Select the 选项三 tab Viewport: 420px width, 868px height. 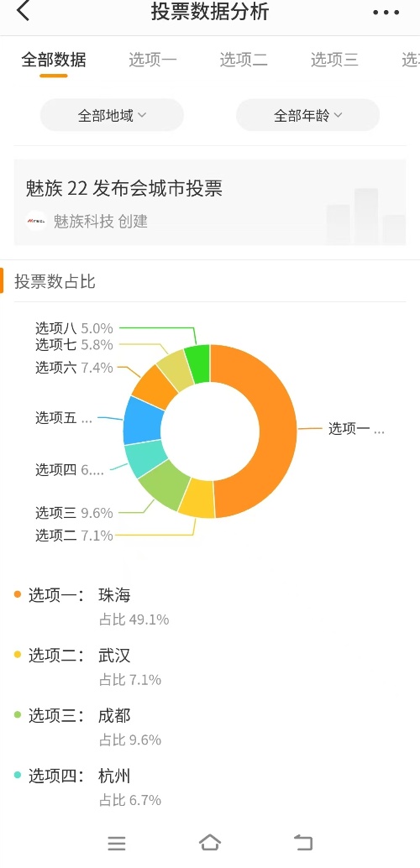(334, 60)
